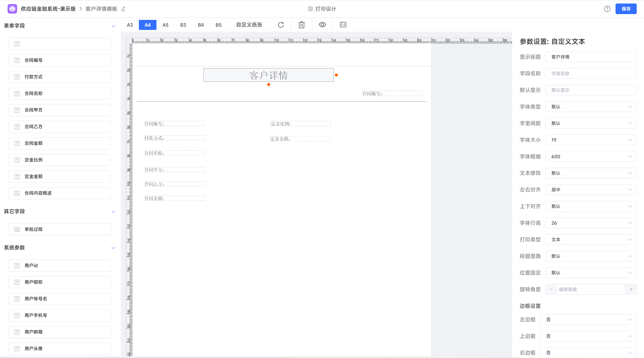The width and height of the screenshot is (644, 358).
Task: Open 左边框 dropdown
Action: [588, 320]
